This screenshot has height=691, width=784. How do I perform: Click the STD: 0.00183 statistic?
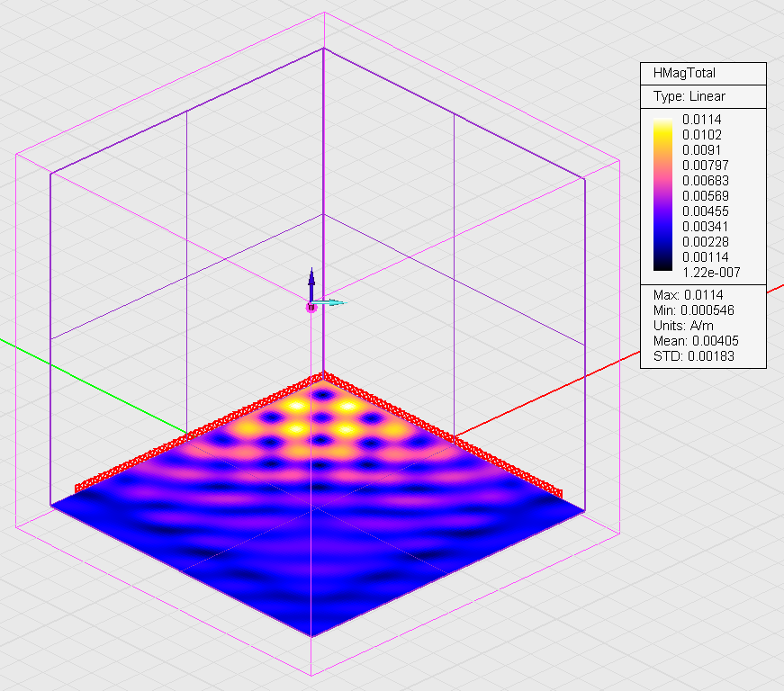pos(693,356)
